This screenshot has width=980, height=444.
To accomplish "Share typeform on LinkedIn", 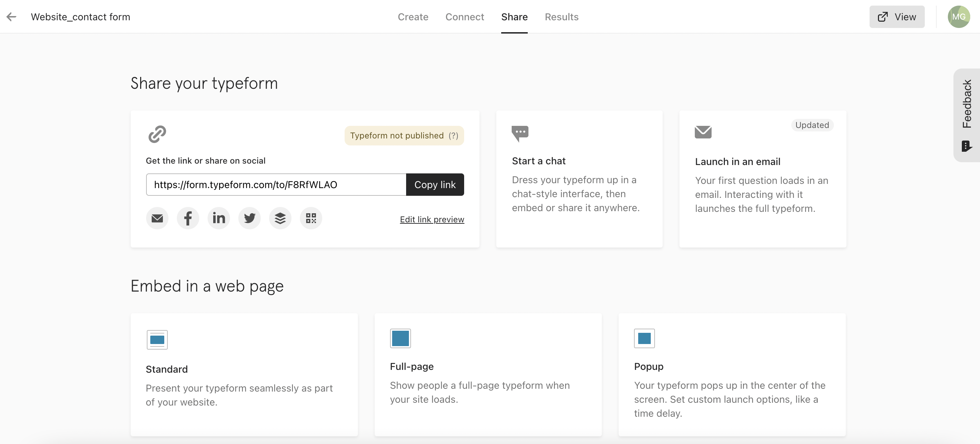I will click(219, 218).
